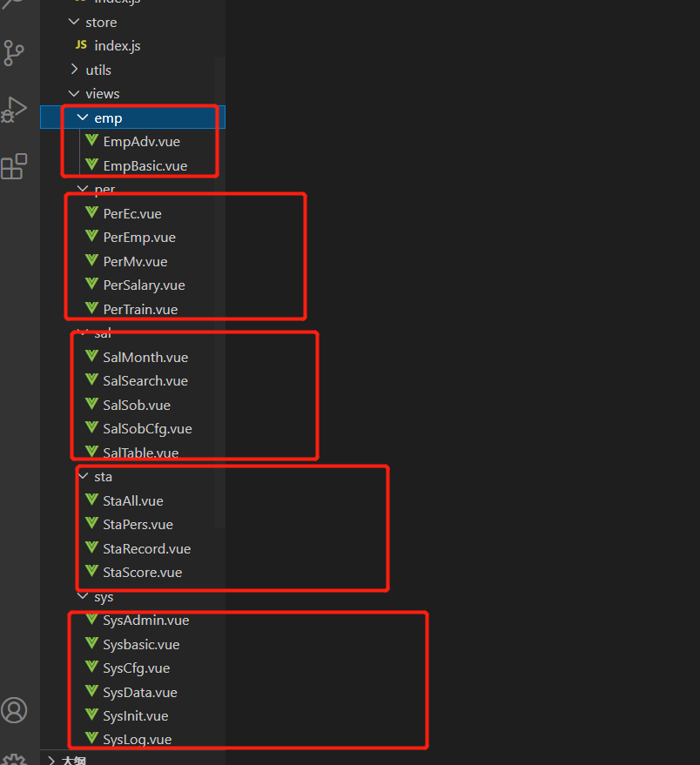Click the JS icon beside store index.js
The width and height of the screenshot is (700, 765).
pos(81,45)
